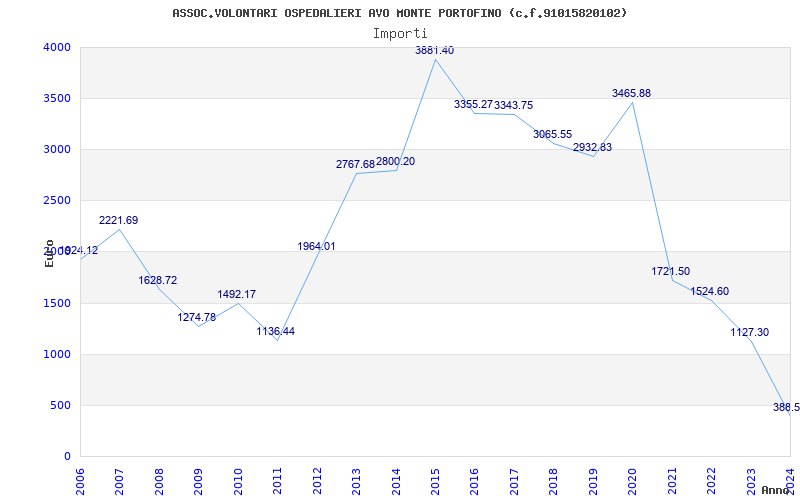Screen dimensions: 800x500
Task: Click the 2008 x-axis year label
Action: (159, 481)
